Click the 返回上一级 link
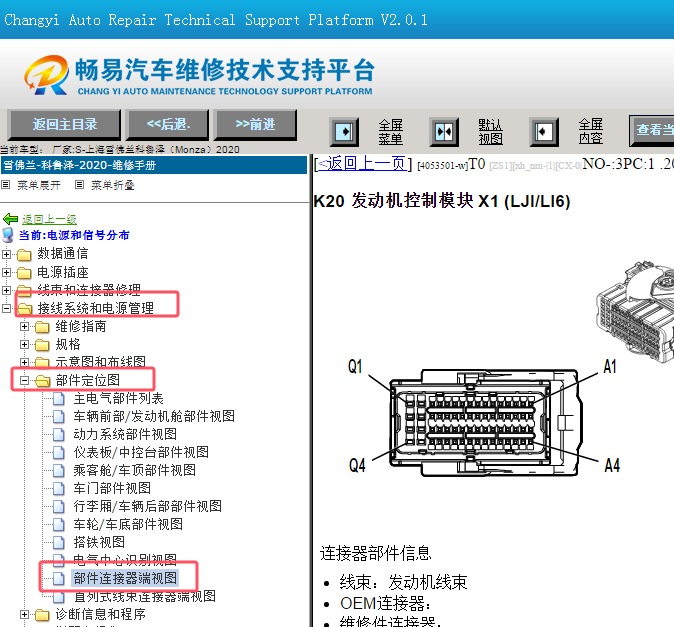The image size is (674, 627). pyautogui.click(x=49, y=219)
